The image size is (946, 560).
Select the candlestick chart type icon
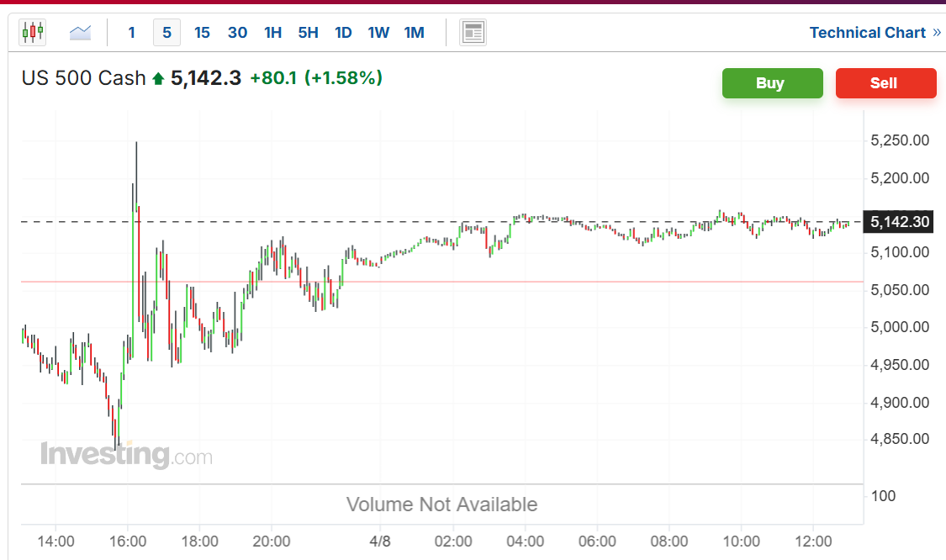tap(33, 32)
